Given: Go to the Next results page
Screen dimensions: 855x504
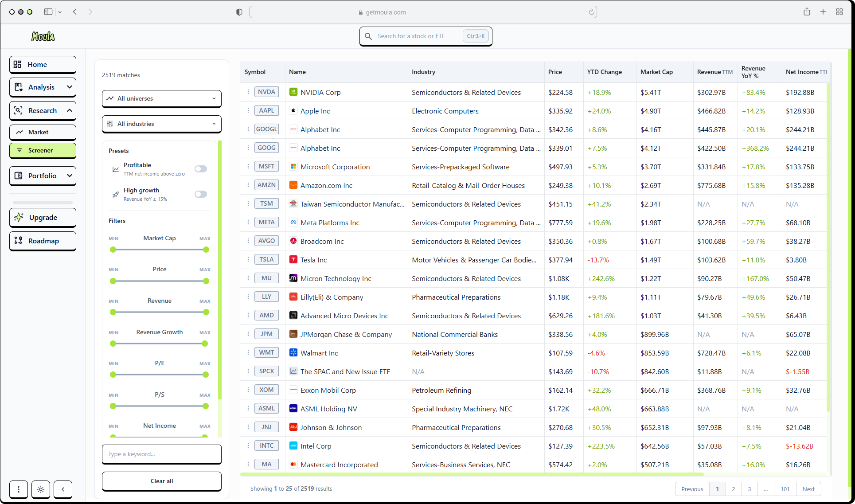Looking at the screenshot, I should coord(808,489).
